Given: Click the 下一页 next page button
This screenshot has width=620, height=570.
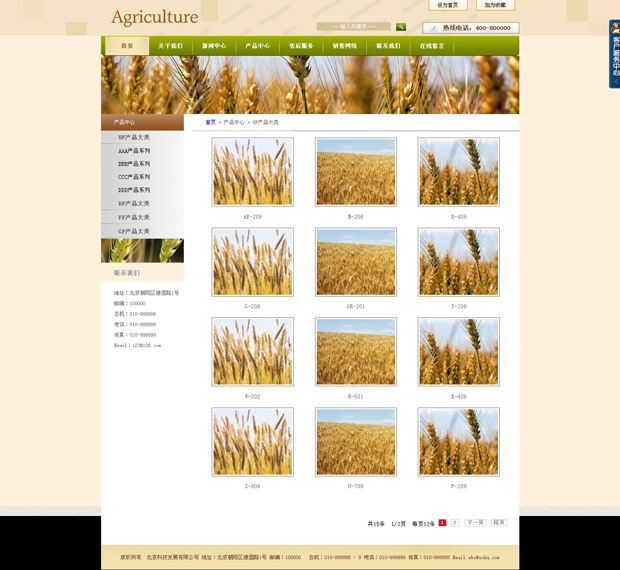Looking at the screenshot, I should tap(475, 523).
